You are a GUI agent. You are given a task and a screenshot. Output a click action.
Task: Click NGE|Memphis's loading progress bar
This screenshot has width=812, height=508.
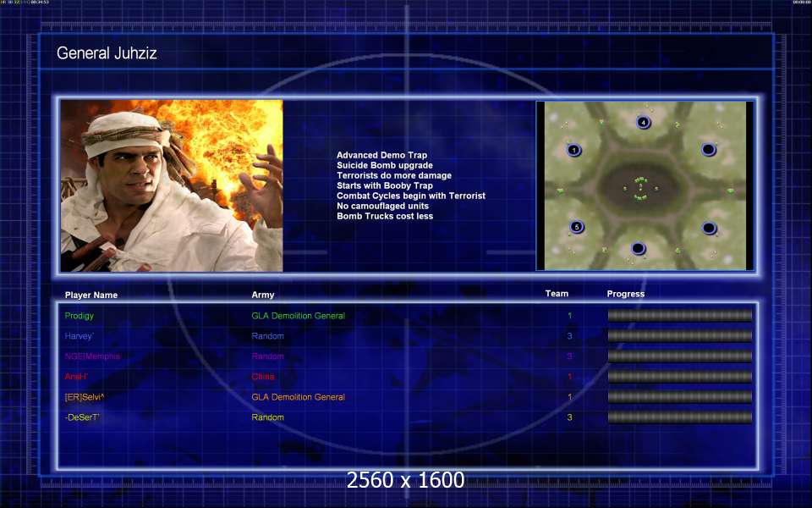(680, 356)
